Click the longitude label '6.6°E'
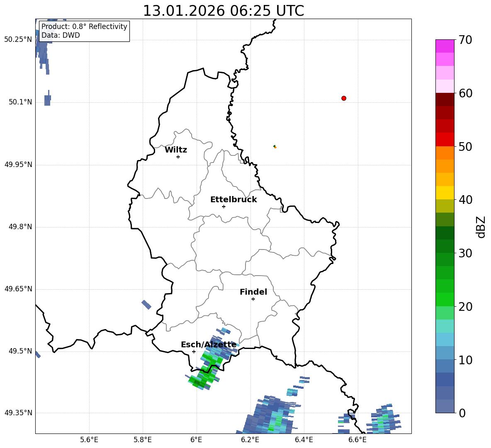Image resolution: width=491 pixels, height=448 pixels. pyautogui.click(x=357, y=440)
